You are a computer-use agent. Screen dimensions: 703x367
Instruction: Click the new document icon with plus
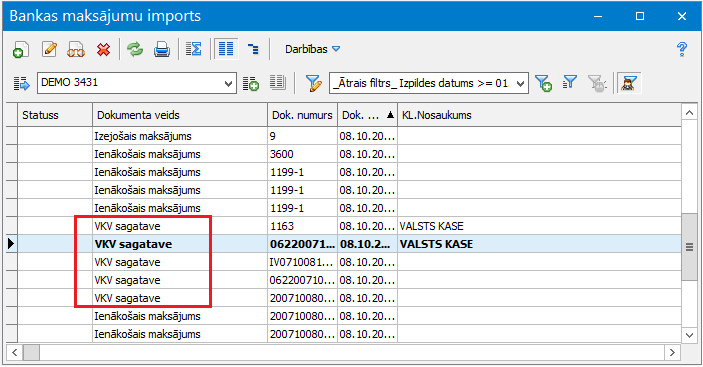[x=21, y=49]
